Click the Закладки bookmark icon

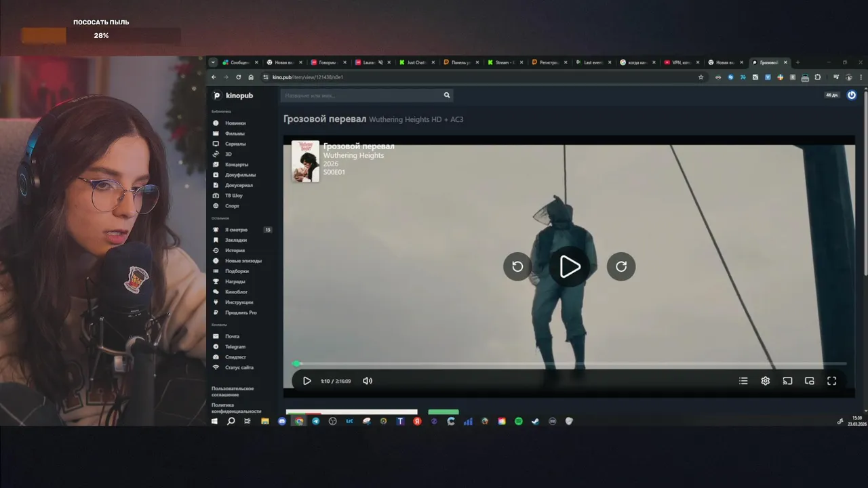pyautogui.click(x=216, y=240)
